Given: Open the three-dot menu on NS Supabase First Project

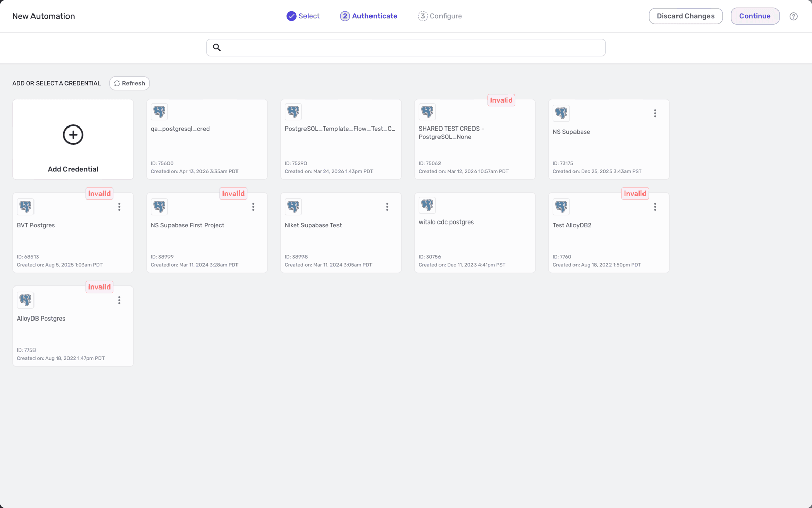Looking at the screenshot, I should point(253,207).
